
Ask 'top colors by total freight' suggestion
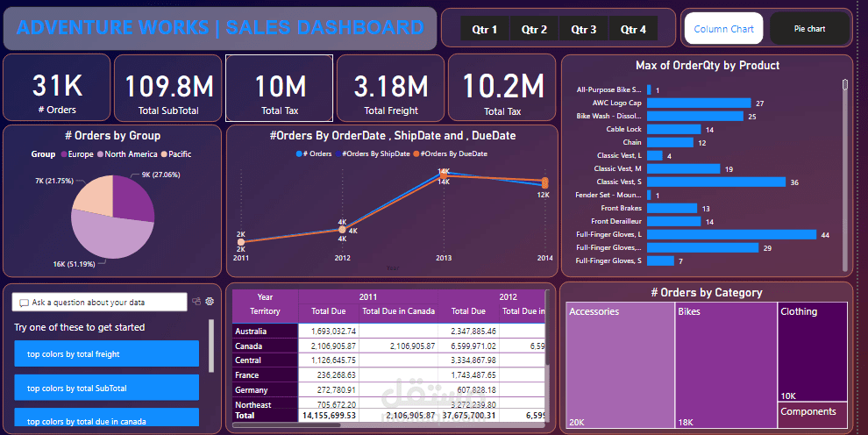(x=106, y=353)
